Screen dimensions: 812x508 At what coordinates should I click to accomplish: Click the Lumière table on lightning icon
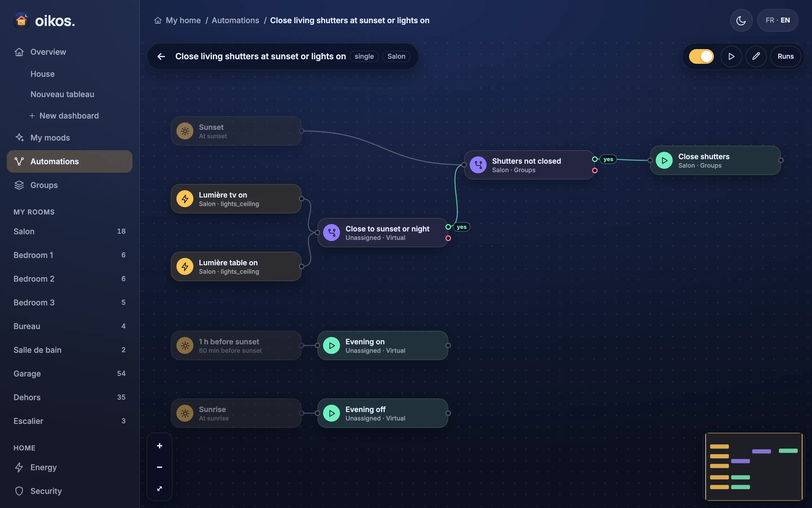[x=185, y=266]
